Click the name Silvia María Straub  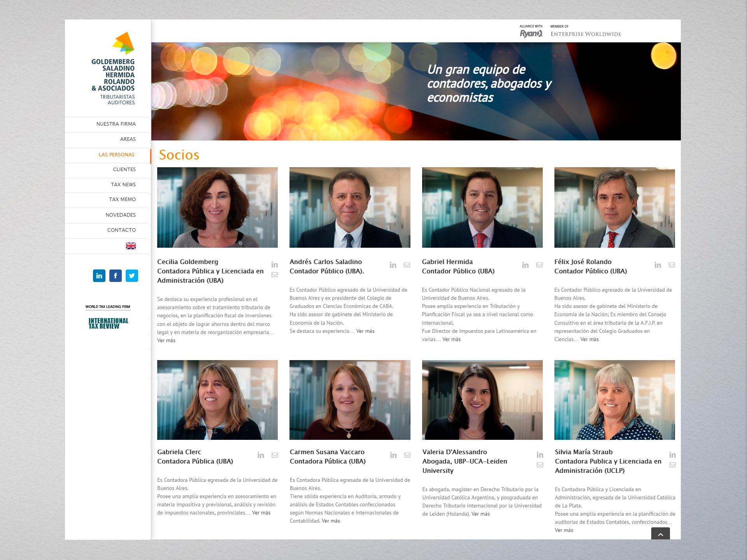pos(584,452)
